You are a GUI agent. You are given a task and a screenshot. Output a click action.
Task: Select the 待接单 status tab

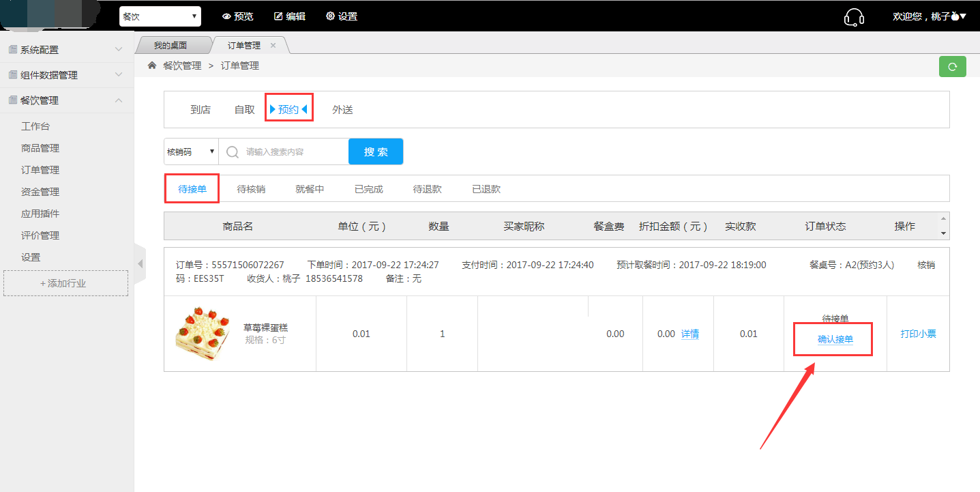[x=192, y=189]
